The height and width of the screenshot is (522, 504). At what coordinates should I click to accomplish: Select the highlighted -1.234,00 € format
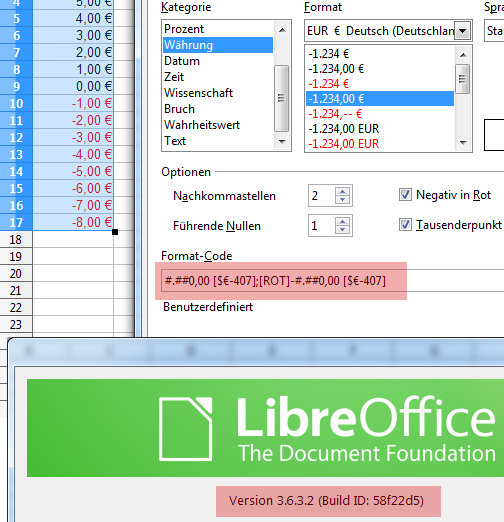(x=380, y=99)
